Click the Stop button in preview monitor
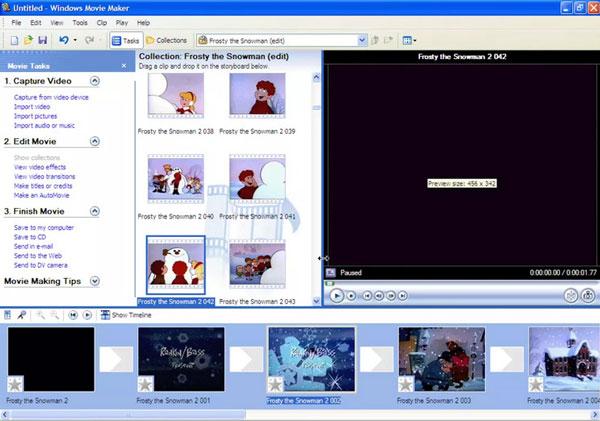 [x=351, y=295]
